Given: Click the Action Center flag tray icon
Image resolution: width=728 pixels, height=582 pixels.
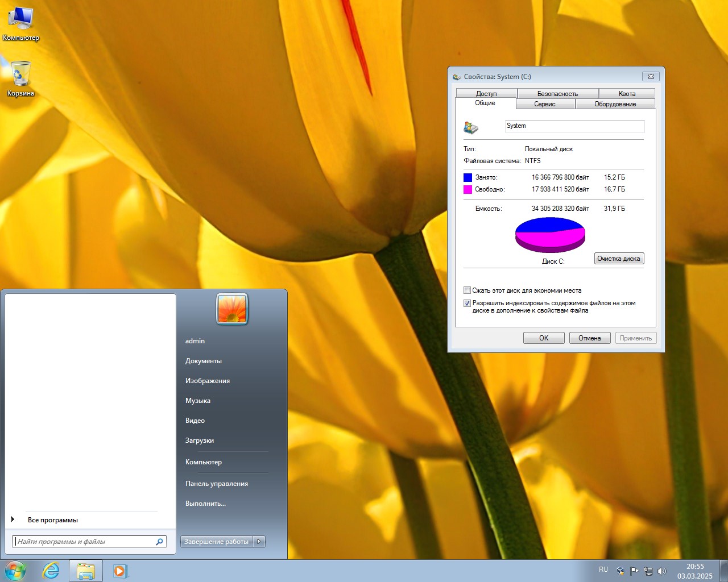Looking at the screenshot, I should click(x=635, y=571).
